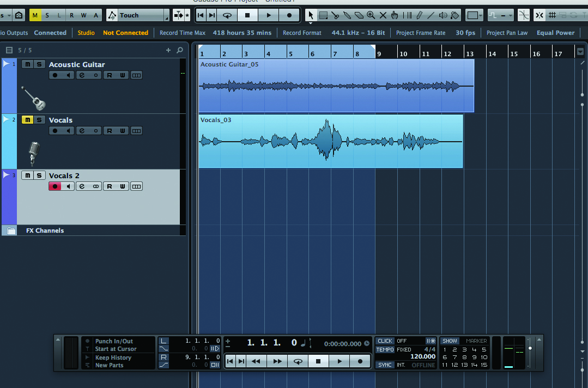Select the Object Selection arrow tool
This screenshot has width=588, height=388.
click(x=312, y=15)
